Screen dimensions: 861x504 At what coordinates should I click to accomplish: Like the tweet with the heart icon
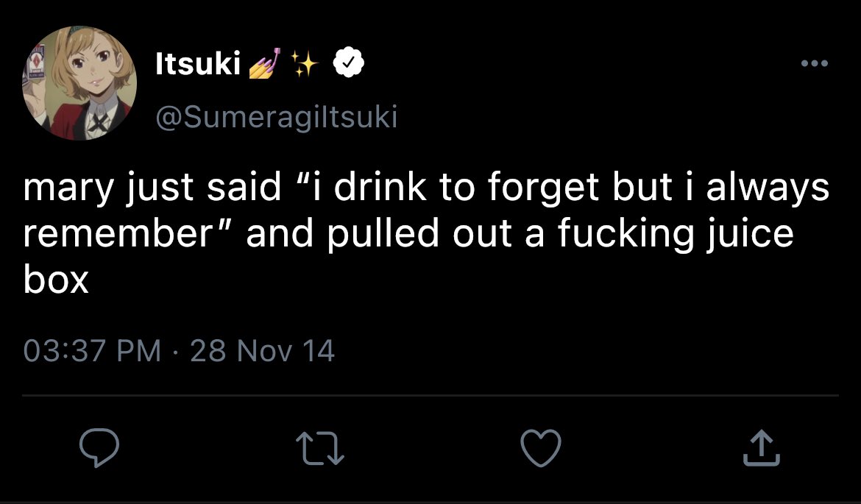(541, 448)
